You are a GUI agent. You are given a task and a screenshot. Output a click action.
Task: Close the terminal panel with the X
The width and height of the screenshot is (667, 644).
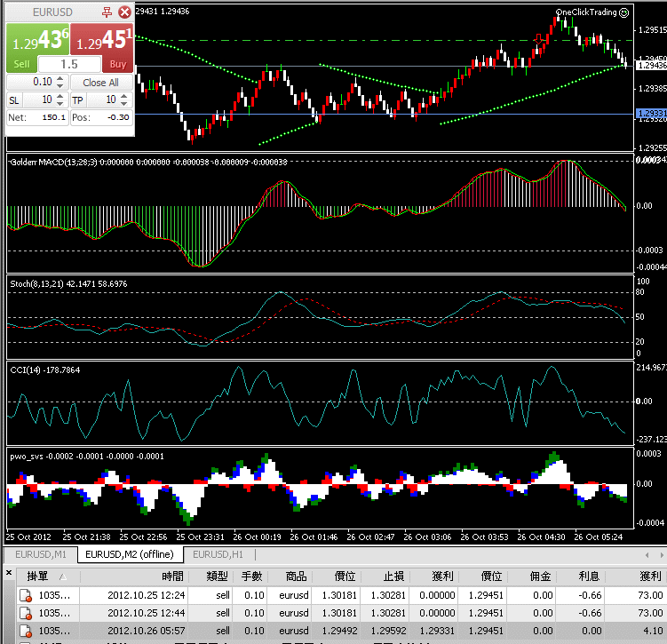[9, 573]
